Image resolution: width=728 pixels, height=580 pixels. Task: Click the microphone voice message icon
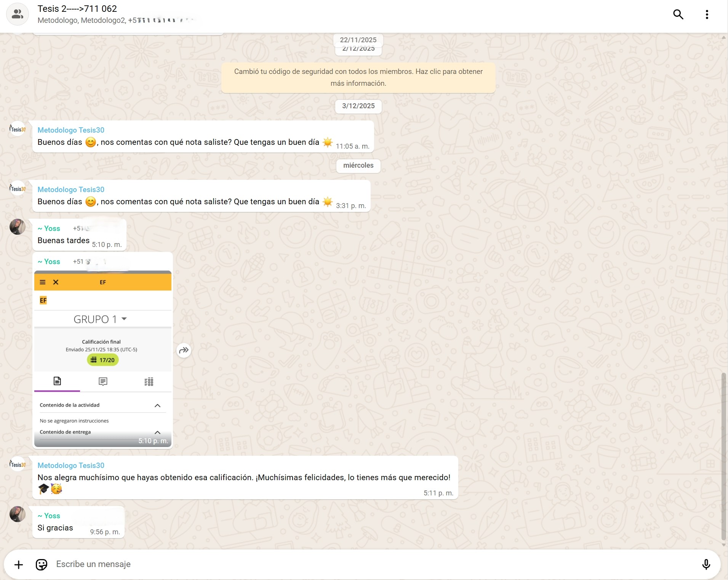click(706, 564)
